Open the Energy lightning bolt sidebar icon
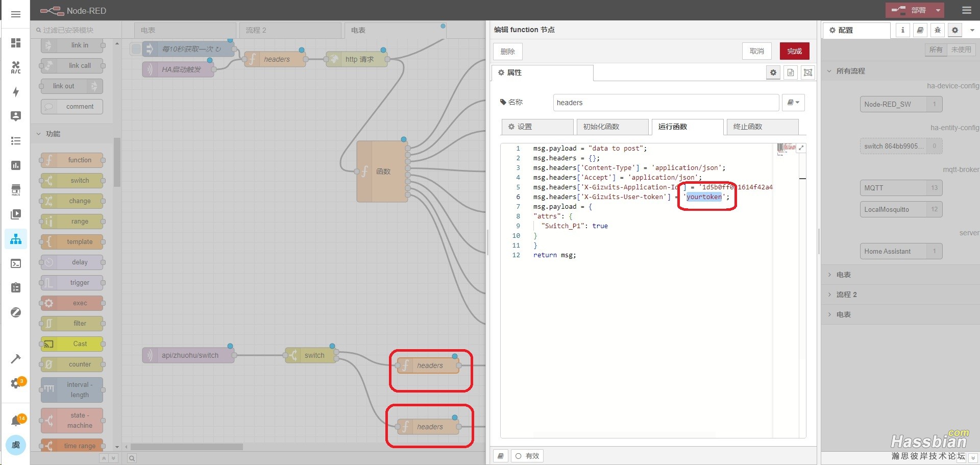The image size is (980, 465). [16, 92]
